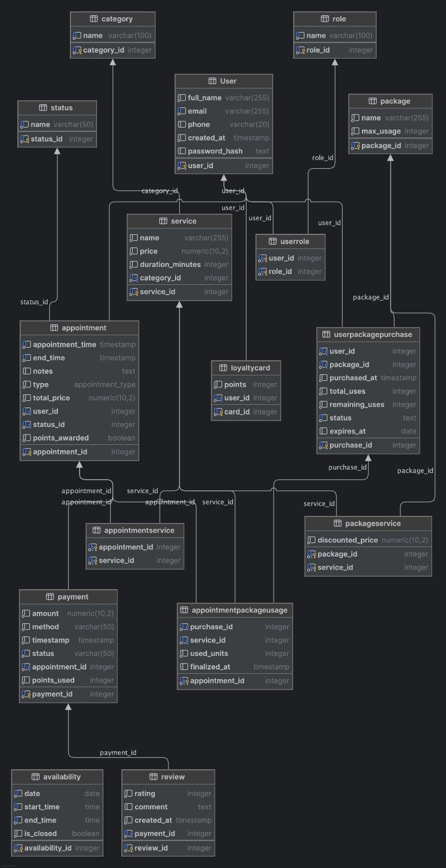Click the payment_id relationship label above review
Image resolution: width=446 pixels, height=868 pixels.
click(x=118, y=752)
